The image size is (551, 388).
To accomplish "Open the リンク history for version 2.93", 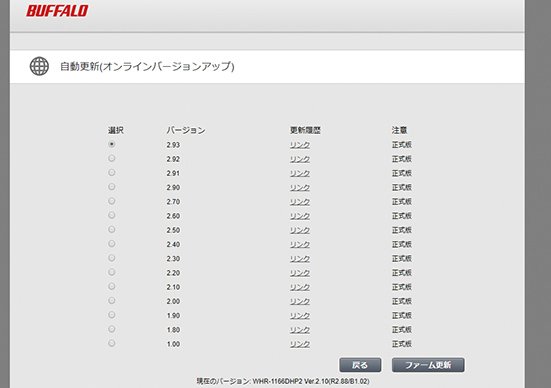I will pyautogui.click(x=300, y=145).
